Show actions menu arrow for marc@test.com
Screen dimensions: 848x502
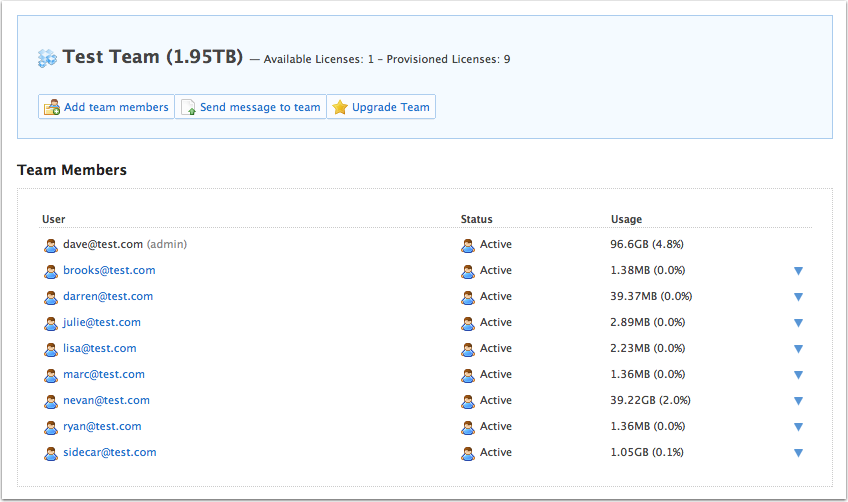pos(798,375)
